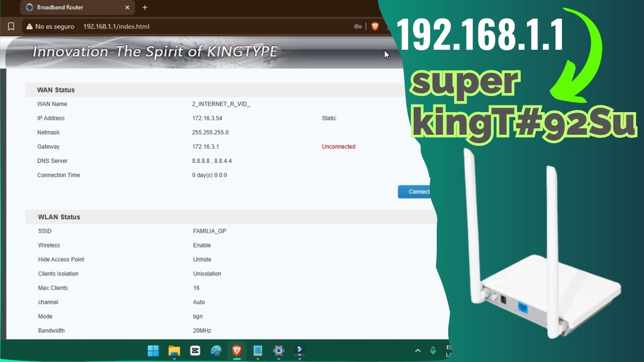Click the WAN Name label
The height and width of the screenshot is (362, 644).
52,104
